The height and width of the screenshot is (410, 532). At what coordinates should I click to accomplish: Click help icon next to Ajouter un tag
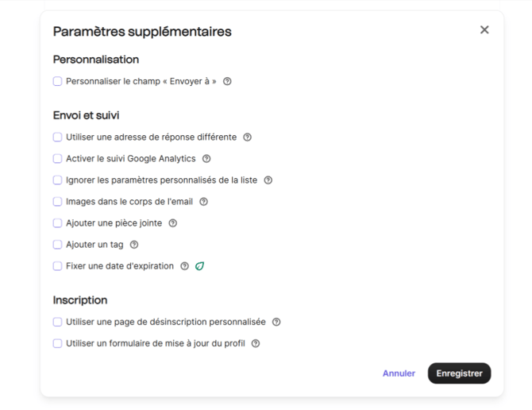[134, 245]
